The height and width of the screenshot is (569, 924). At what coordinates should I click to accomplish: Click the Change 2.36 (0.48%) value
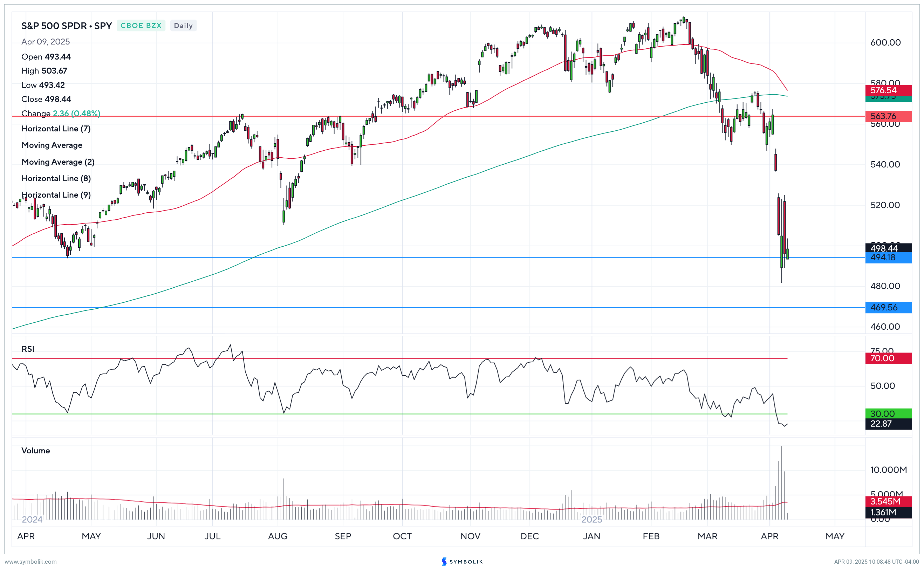pos(61,113)
